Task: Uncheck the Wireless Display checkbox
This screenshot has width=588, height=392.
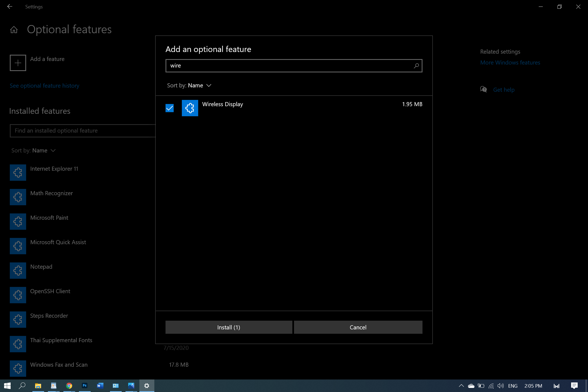Action: coord(170,108)
